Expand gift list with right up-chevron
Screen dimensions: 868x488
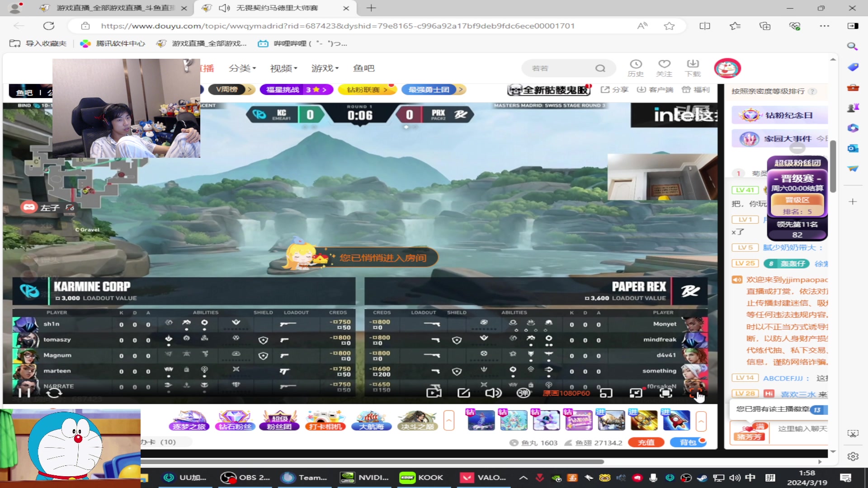tap(701, 421)
